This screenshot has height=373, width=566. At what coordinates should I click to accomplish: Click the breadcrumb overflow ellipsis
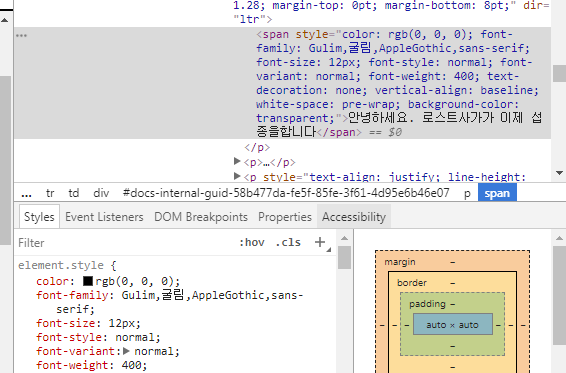pyautogui.click(x=26, y=194)
